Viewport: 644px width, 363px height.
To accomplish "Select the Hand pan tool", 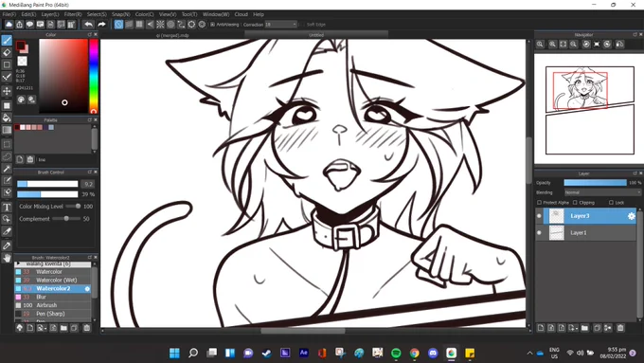I will click(x=7, y=258).
